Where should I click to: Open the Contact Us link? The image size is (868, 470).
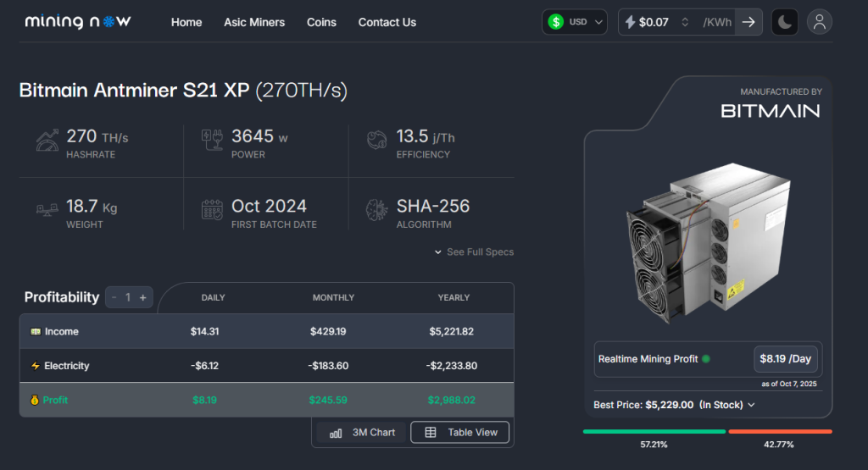tap(387, 22)
